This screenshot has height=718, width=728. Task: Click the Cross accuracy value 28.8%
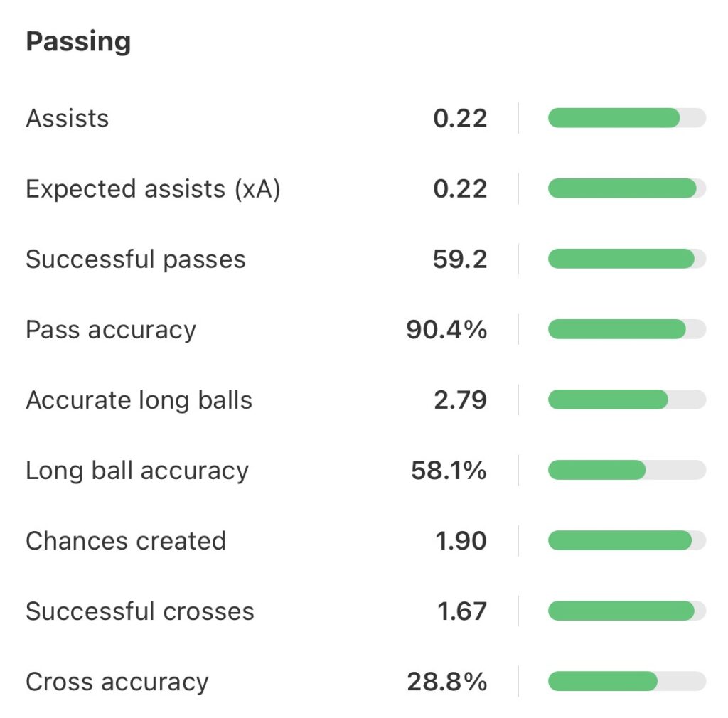pos(446,681)
